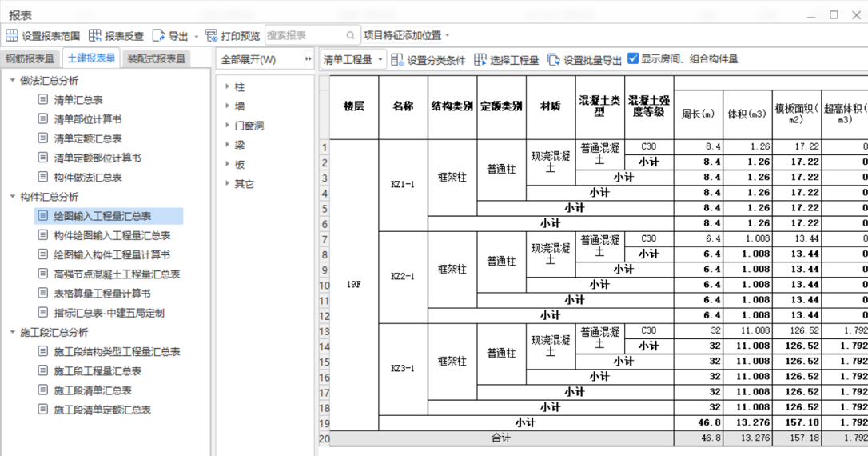Click the 报表反查 icon
The image size is (868, 456).
click(x=95, y=36)
